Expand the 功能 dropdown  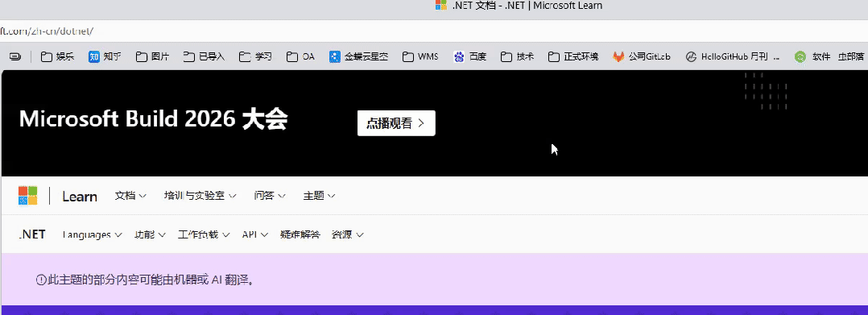click(150, 234)
